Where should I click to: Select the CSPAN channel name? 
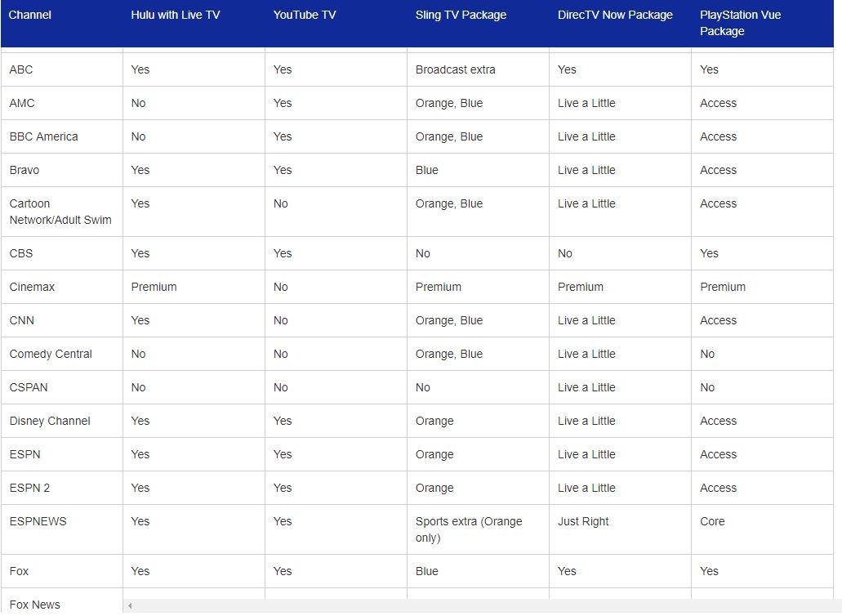(x=29, y=387)
